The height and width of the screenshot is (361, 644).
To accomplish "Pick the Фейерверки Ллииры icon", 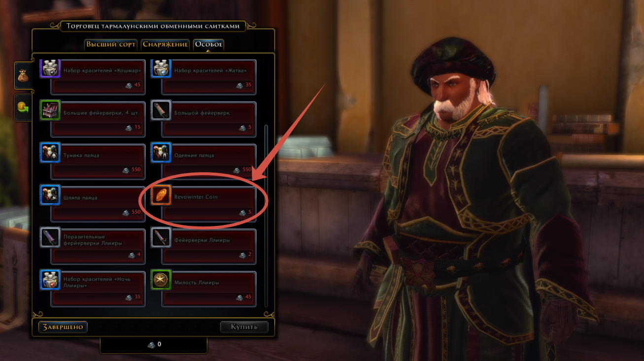I will tap(161, 237).
